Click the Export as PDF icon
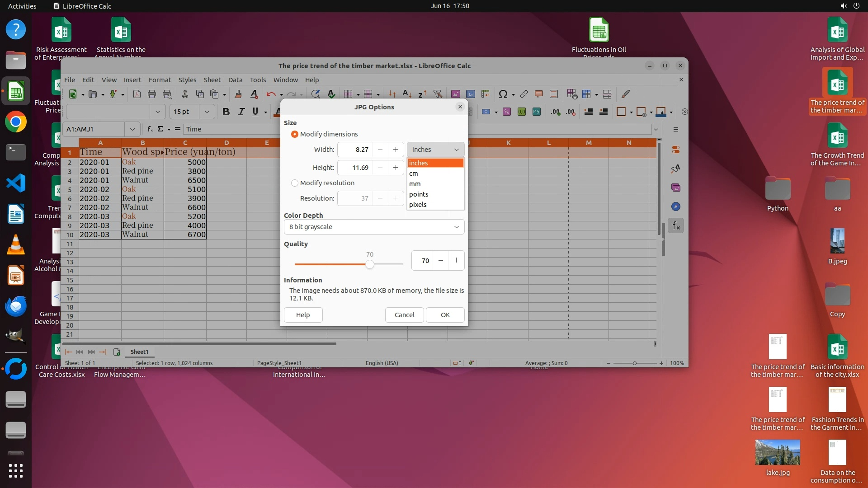The image size is (868, 488). tap(137, 94)
